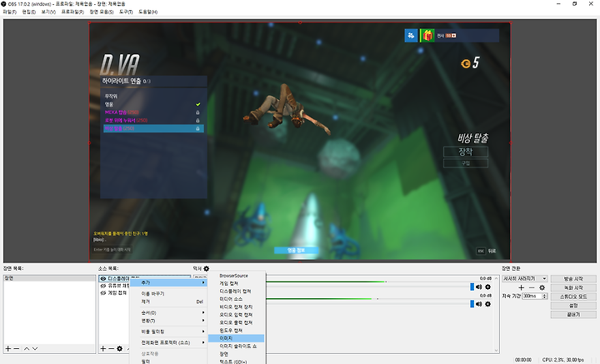600x364 pixels.
Task: Click the 방송 시작 button
Action: click(573, 279)
